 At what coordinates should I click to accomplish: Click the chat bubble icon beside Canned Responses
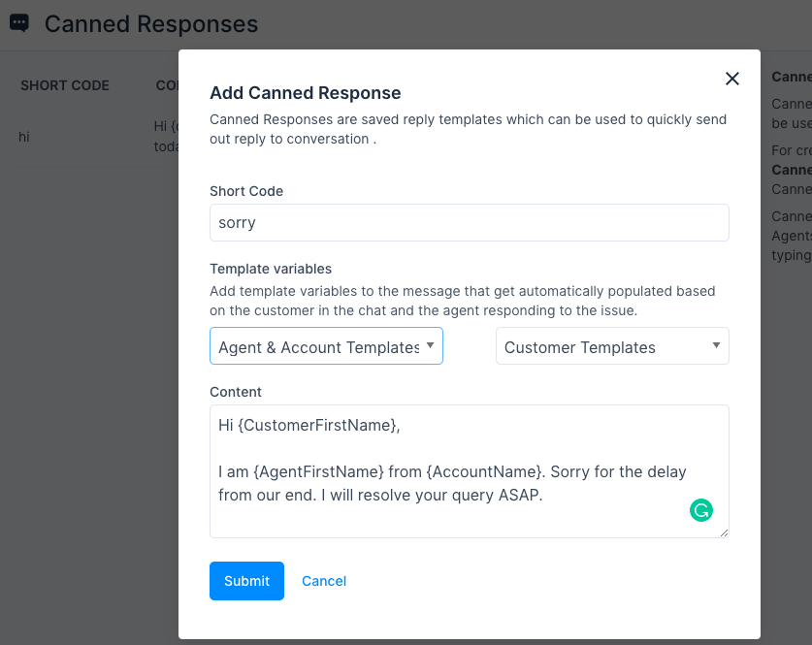pos(18,22)
